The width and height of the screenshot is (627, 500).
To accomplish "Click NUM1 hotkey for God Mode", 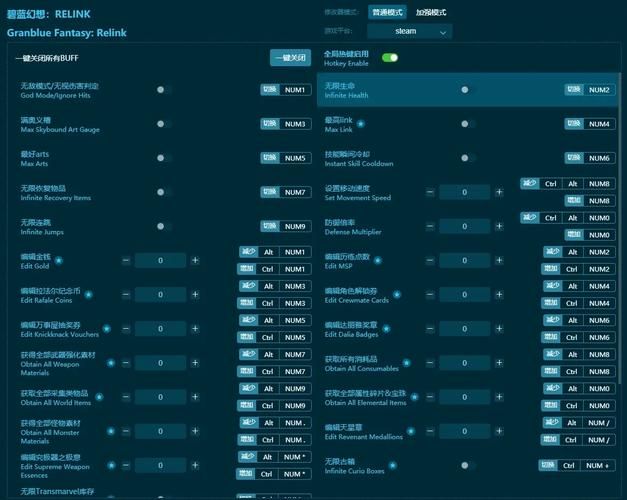I will pos(295,90).
